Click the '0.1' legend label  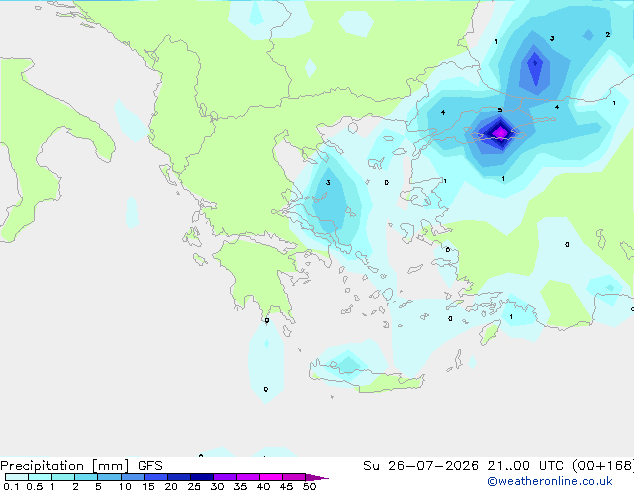(11, 486)
